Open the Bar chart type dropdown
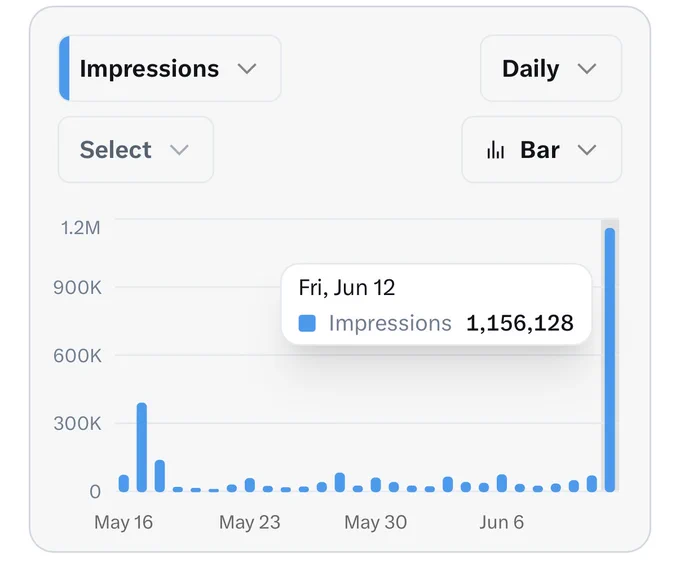 [542, 150]
